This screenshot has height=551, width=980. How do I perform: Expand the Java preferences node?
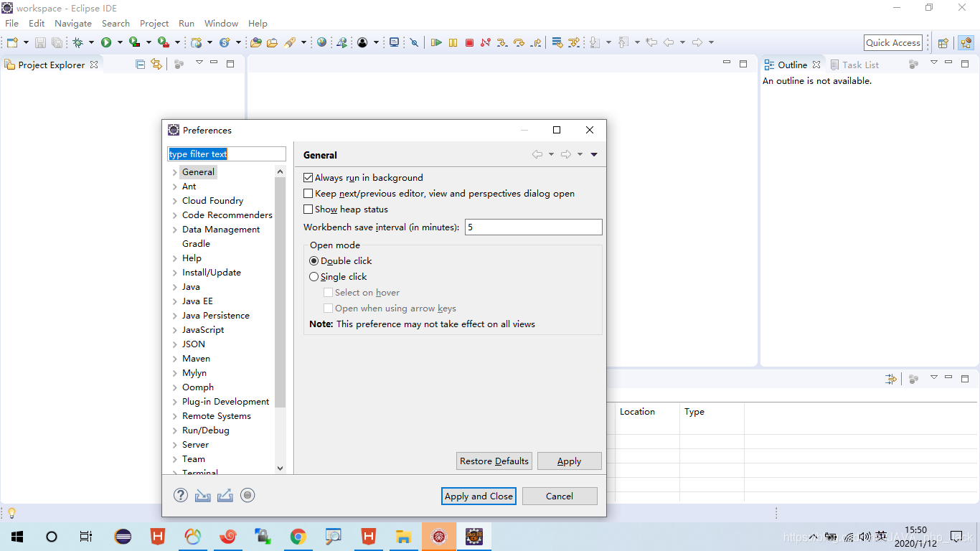[x=174, y=287]
